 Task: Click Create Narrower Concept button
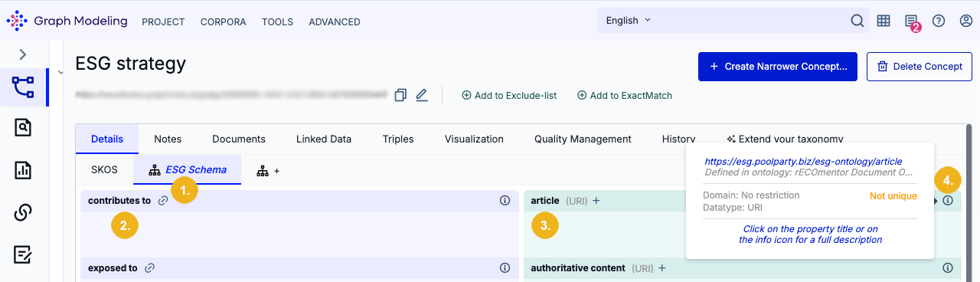(778, 67)
